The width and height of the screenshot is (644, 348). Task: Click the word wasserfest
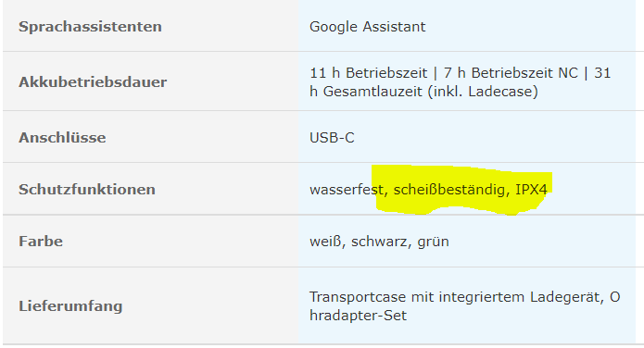pyautogui.click(x=347, y=190)
